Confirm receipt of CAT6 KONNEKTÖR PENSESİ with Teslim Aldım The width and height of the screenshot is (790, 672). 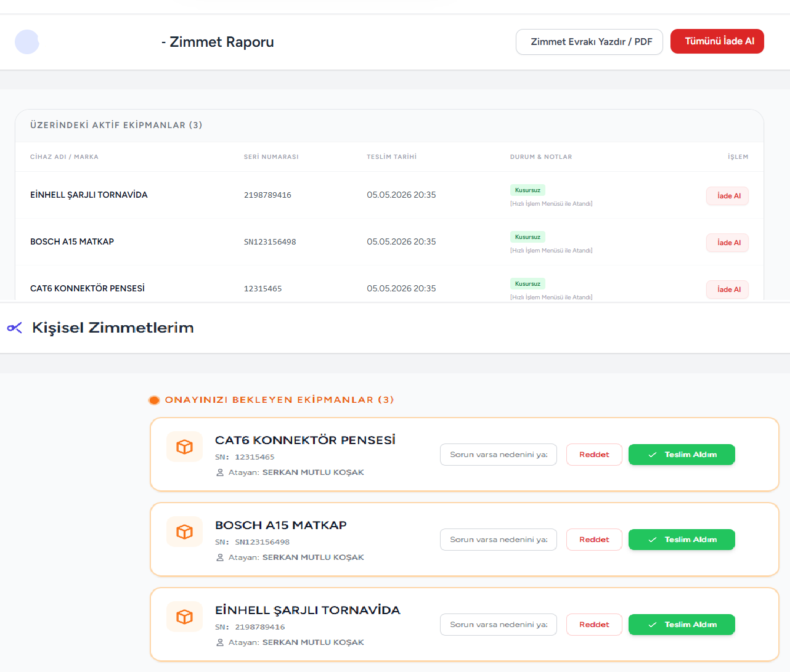click(x=682, y=455)
